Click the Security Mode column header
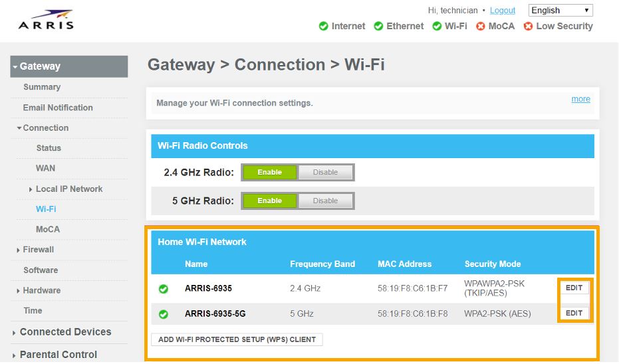The height and width of the screenshot is (364, 619). click(493, 264)
